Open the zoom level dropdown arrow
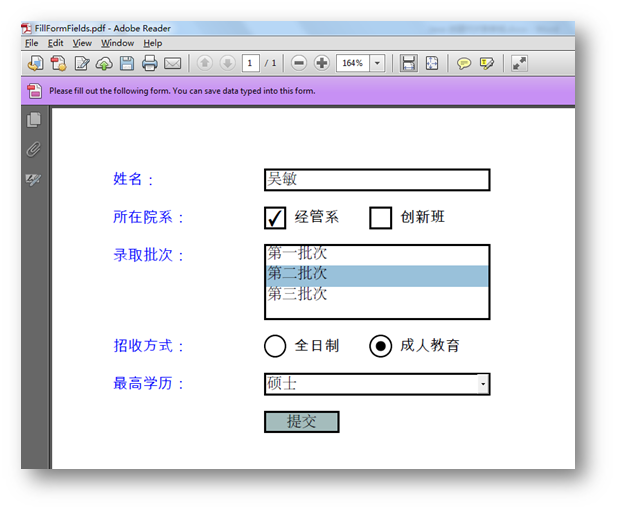The height and width of the screenshot is (511, 617). coord(377,63)
